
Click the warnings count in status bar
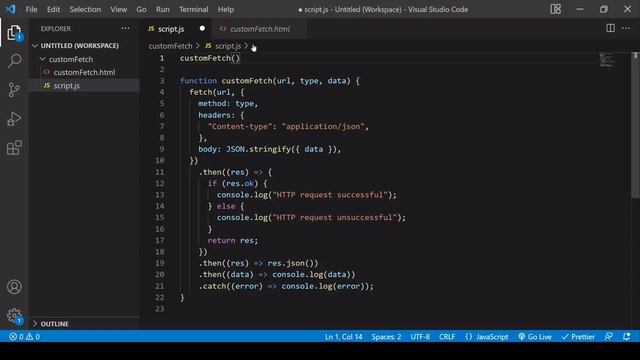33,337
